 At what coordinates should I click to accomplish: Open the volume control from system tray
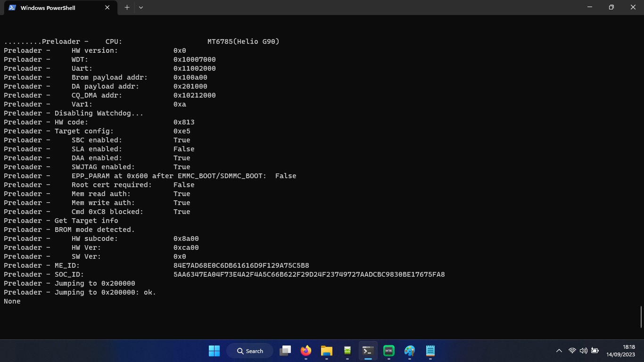(583, 351)
